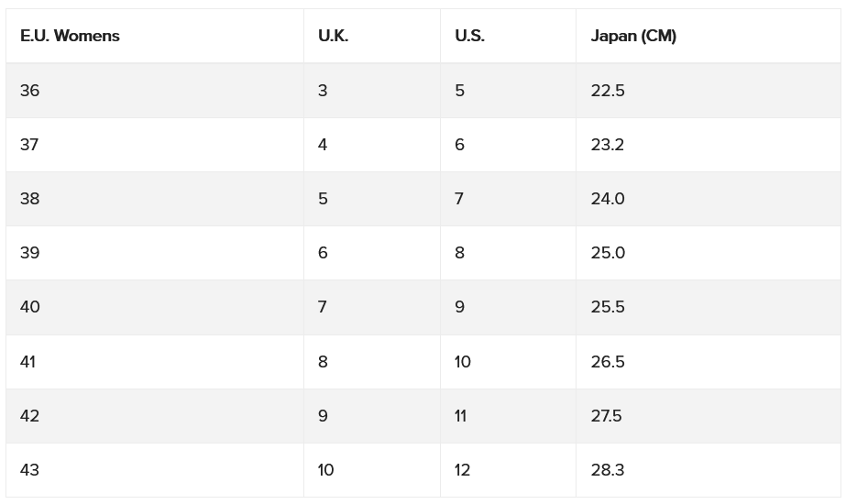This screenshot has height=504, width=846.
Task: Select the E.U. size 41 cell
Action: [155, 362]
